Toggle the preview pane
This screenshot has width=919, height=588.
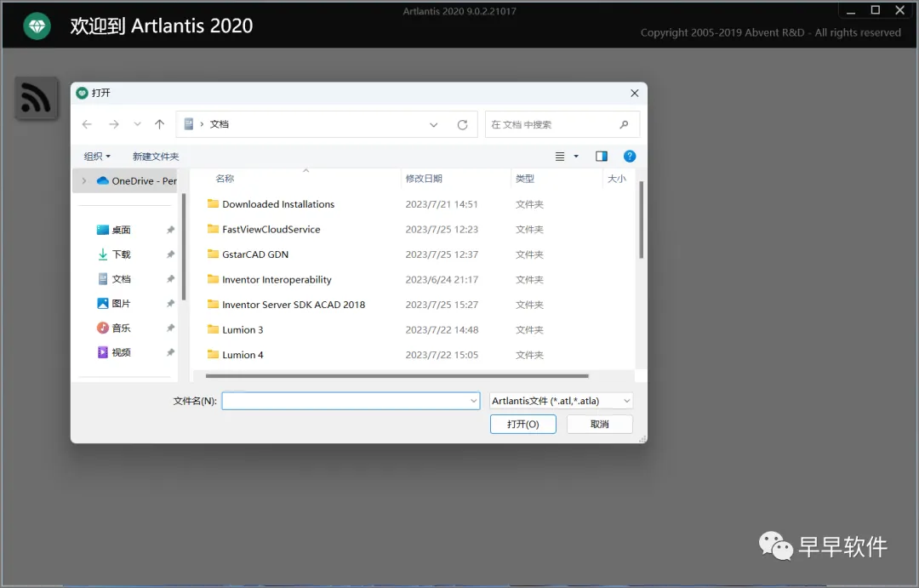[602, 156]
